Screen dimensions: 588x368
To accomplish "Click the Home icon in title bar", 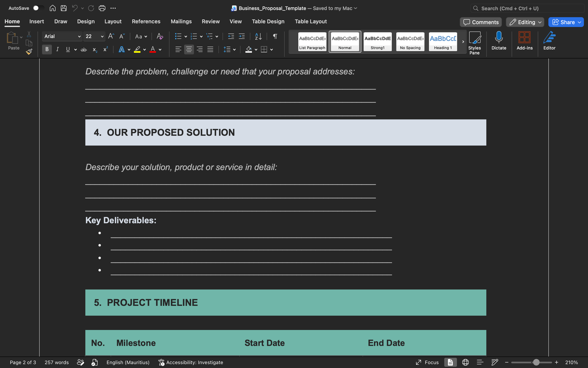I will (52, 8).
